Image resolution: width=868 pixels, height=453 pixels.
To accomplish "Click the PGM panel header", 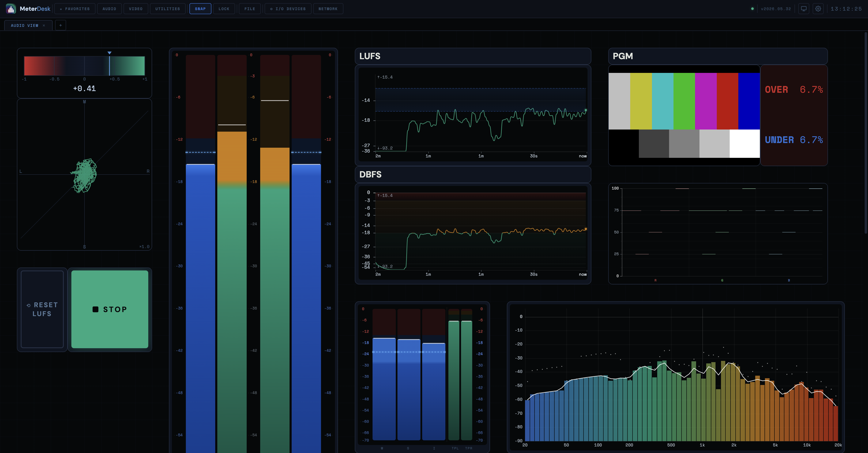I will tap(718, 56).
